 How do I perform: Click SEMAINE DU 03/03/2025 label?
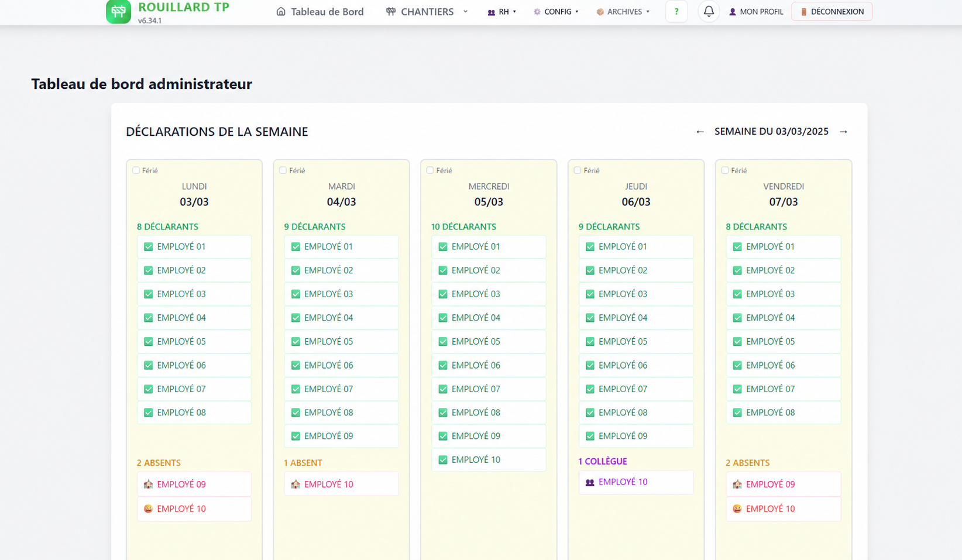(x=771, y=132)
